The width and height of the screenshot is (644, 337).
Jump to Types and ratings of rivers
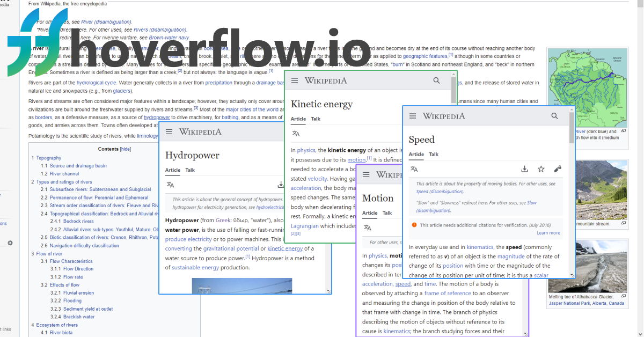tap(64, 182)
